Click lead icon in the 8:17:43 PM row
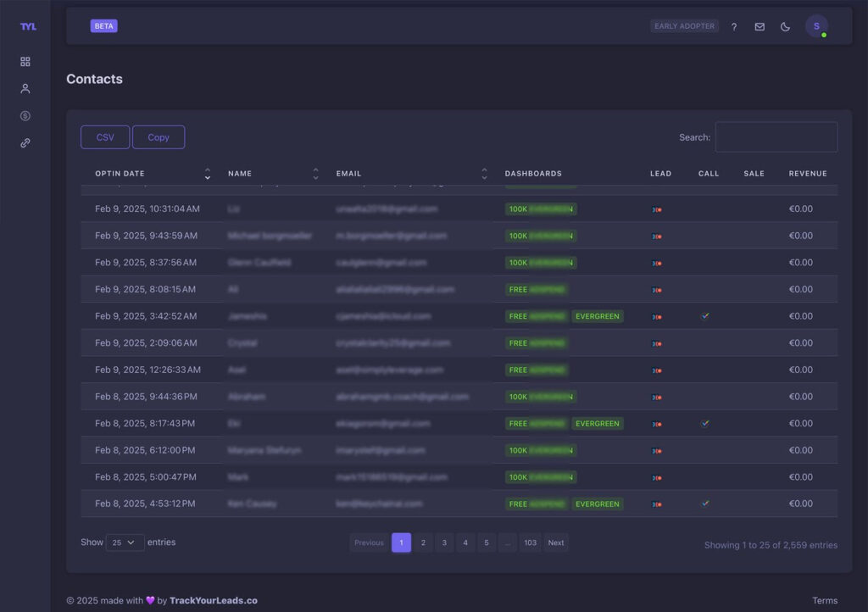Image resolution: width=868 pixels, height=612 pixels. [657, 425]
